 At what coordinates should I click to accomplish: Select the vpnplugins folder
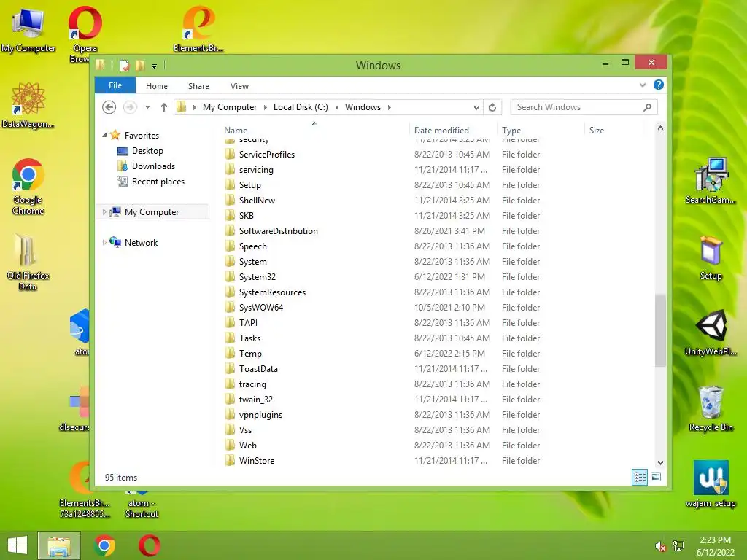click(x=260, y=415)
